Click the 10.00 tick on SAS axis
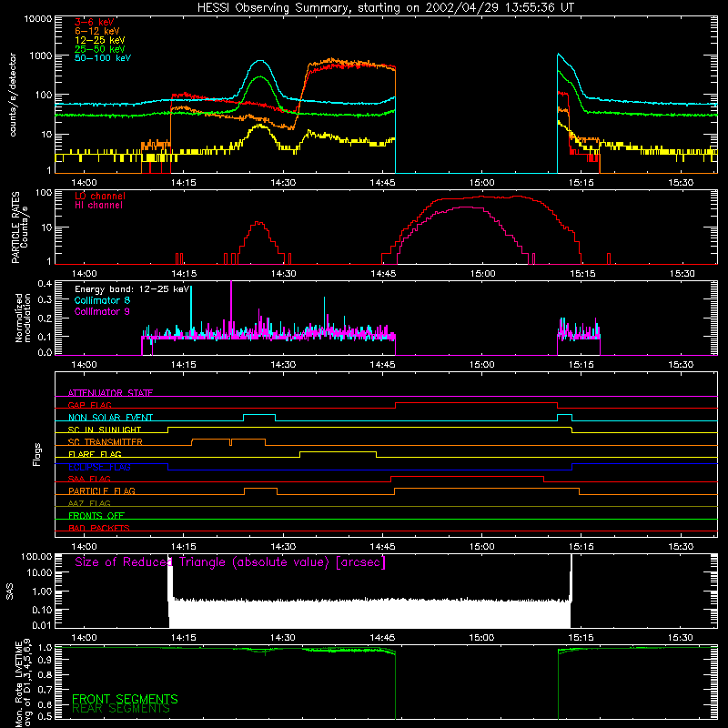 (x=39, y=572)
